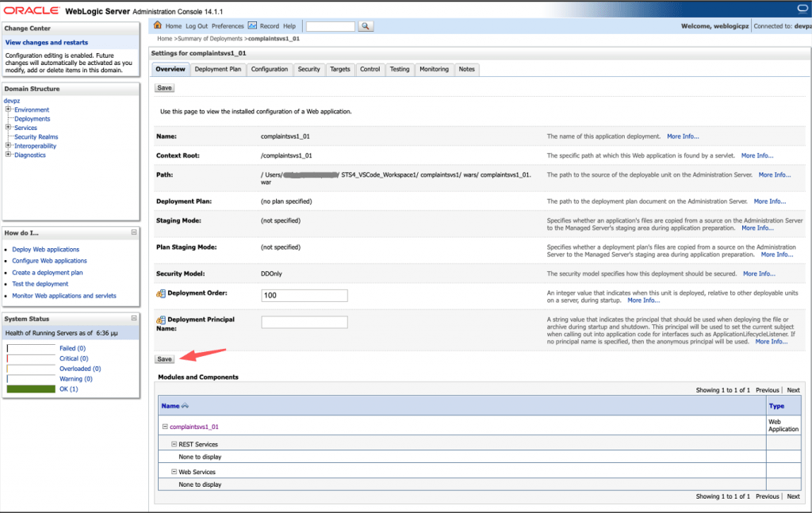
Task: Switch to the Deployment Plan tab
Action: tap(217, 69)
